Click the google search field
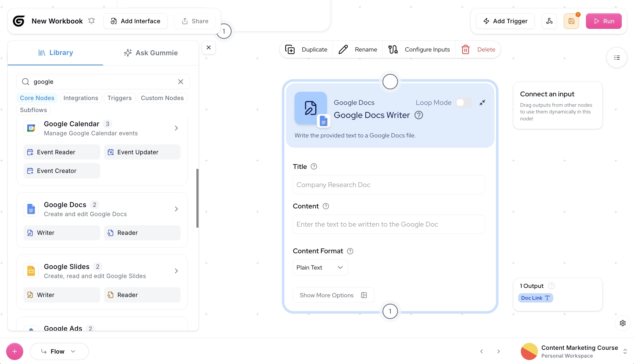Screen dimensions: 634x364 [103, 82]
